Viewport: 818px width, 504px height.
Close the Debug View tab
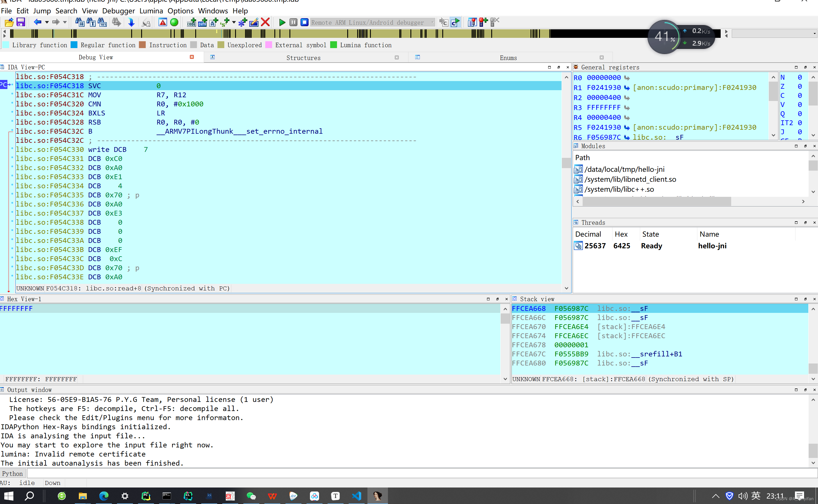click(x=192, y=57)
